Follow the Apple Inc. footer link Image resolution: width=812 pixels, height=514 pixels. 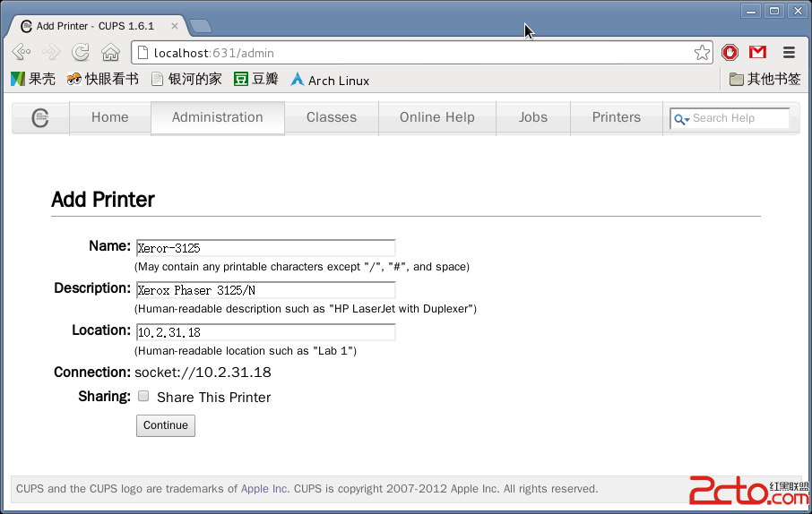[x=264, y=489]
